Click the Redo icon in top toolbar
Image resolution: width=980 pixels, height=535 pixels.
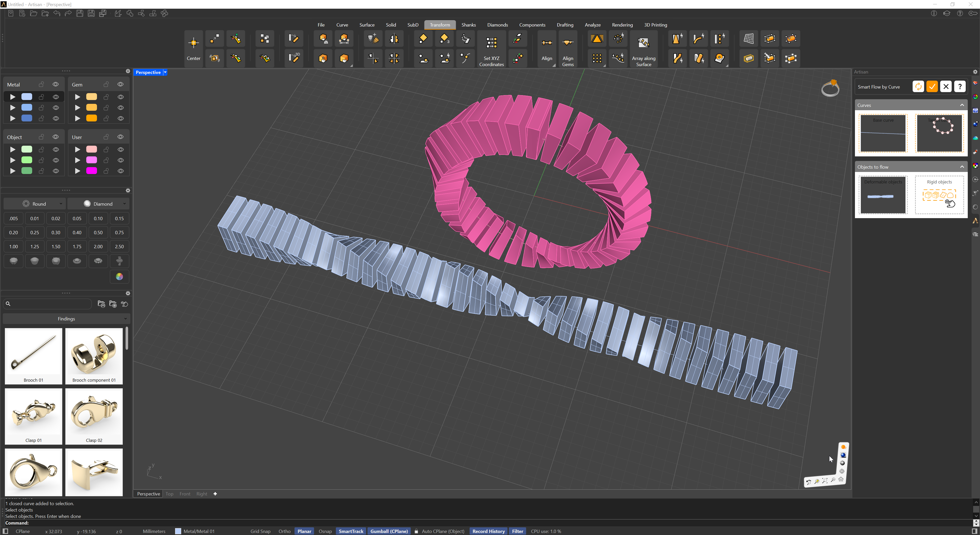[68, 13]
